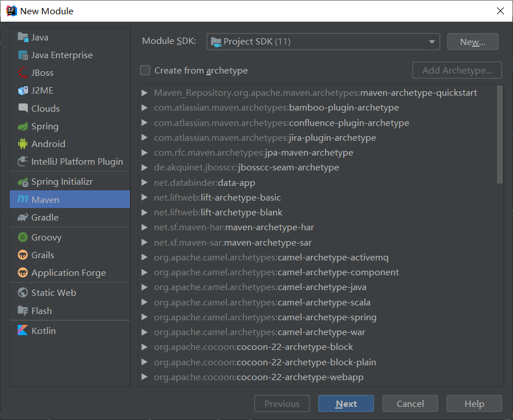This screenshot has height=420, width=513.
Task: Expand camel-archetype-activemq node
Action: point(144,258)
